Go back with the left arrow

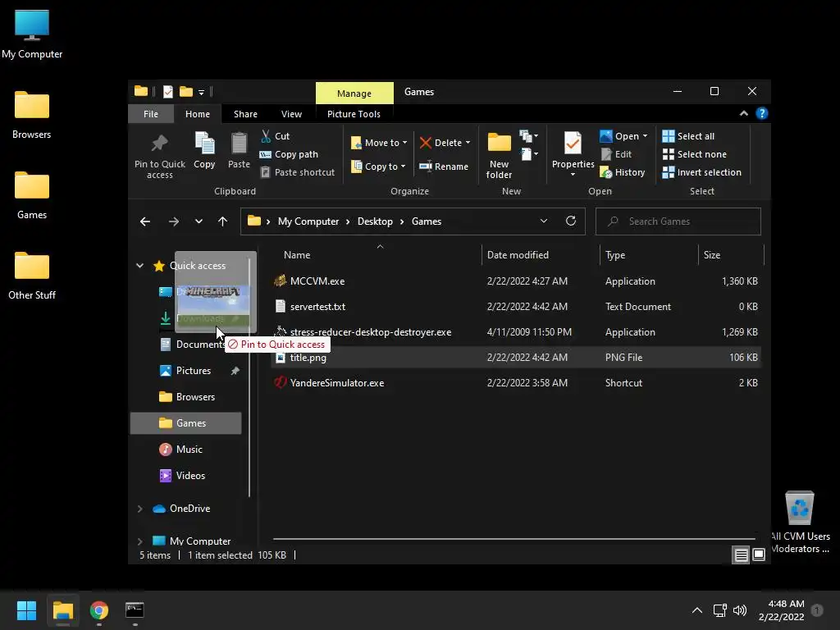pyautogui.click(x=145, y=221)
